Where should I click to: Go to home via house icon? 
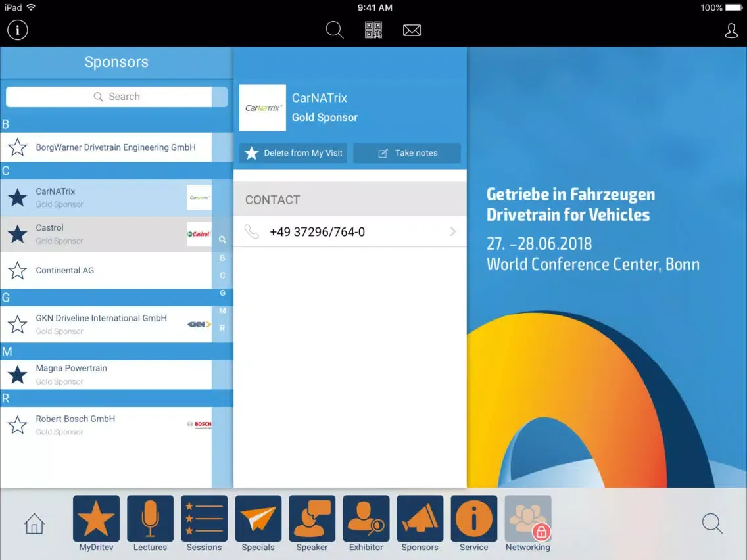point(34,524)
